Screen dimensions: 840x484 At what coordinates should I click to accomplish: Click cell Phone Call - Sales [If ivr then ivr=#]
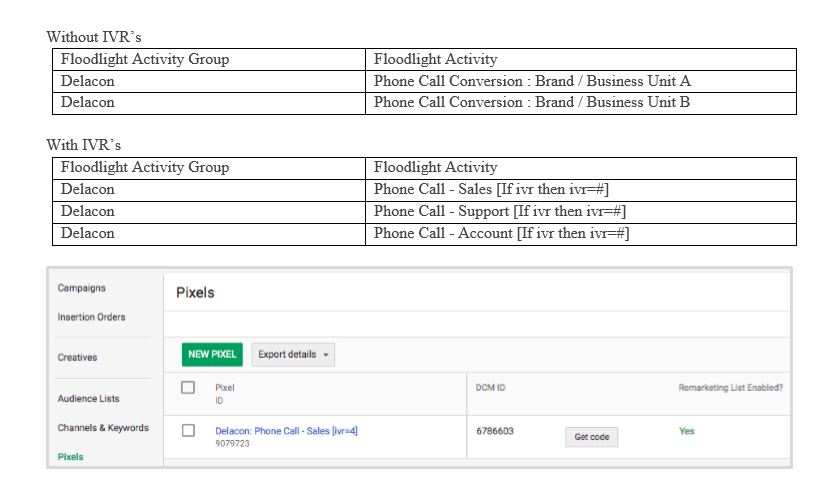(x=581, y=190)
